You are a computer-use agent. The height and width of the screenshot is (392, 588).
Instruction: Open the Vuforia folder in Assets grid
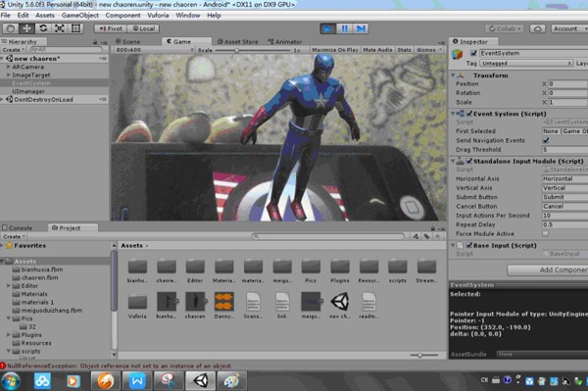point(137,306)
